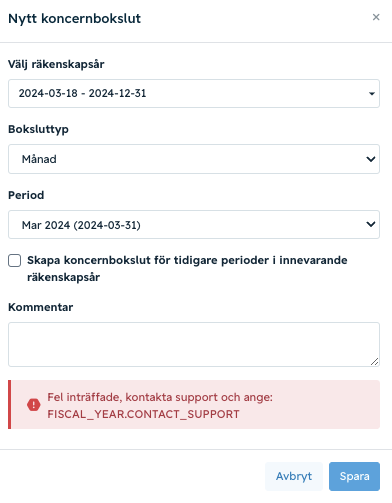Expand the Period dropdown showing Mar 2024

(x=194, y=224)
